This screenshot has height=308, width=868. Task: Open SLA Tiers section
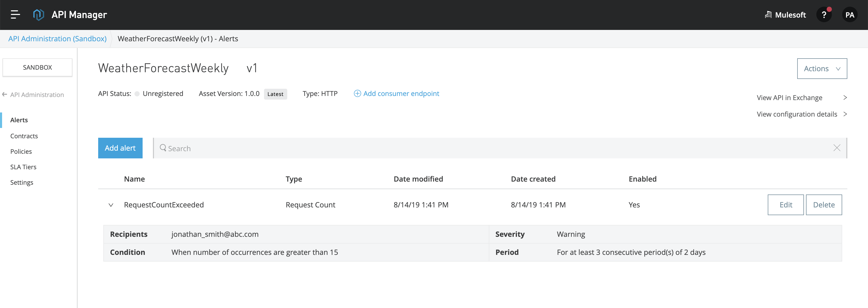click(23, 167)
